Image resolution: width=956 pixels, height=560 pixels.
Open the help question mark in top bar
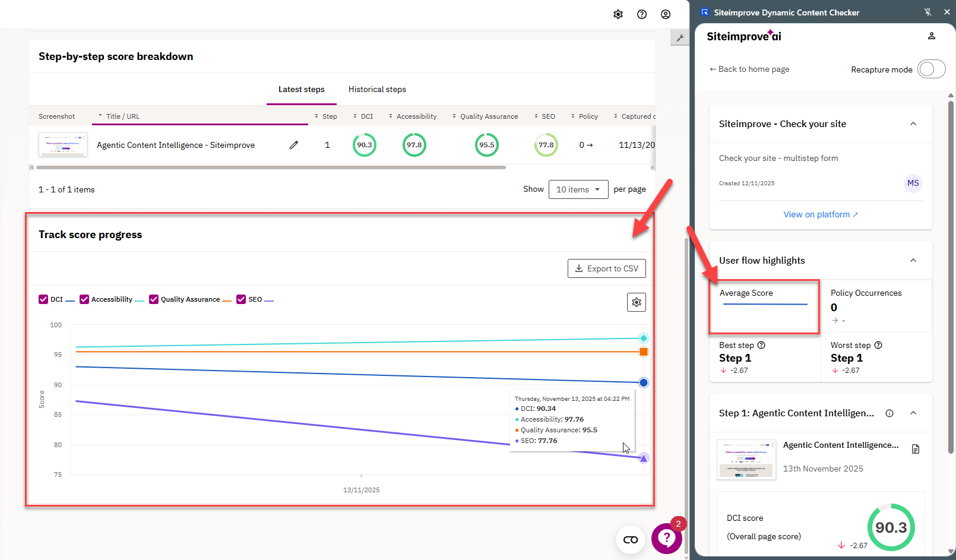click(x=642, y=14)
